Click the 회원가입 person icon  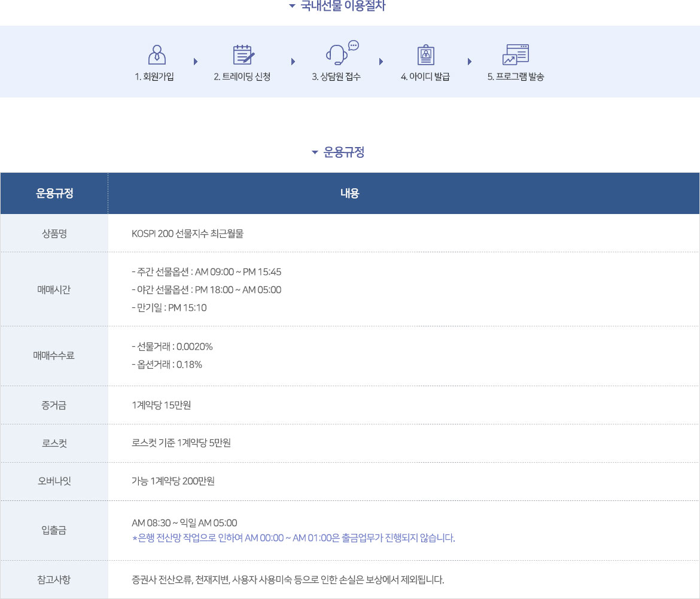pyautogui.click(x=156, y=54)
